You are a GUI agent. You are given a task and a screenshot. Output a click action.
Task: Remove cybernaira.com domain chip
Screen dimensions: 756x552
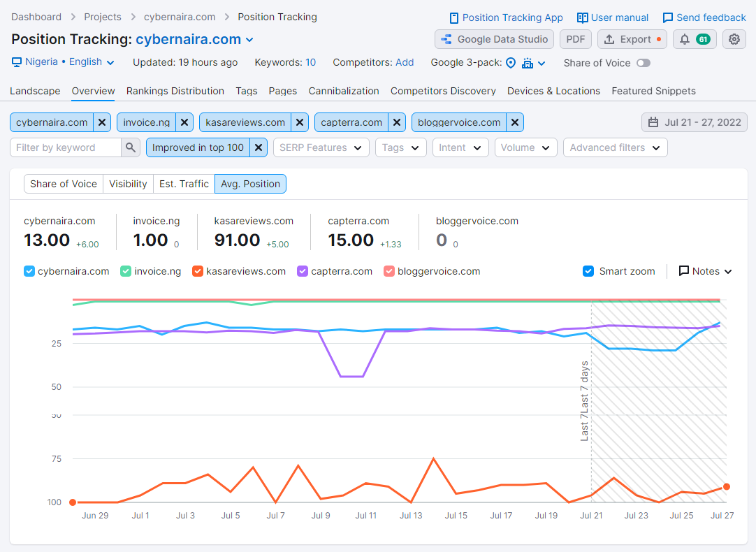click(x=102, y=122)
